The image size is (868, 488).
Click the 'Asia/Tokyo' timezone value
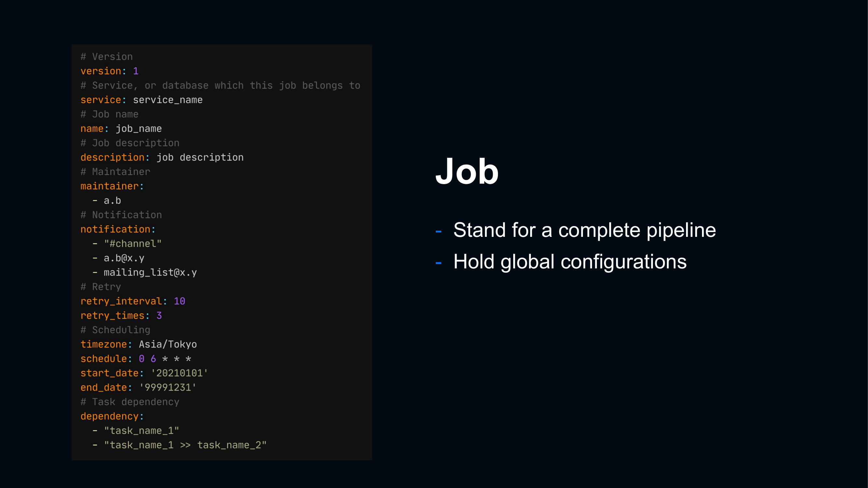[168, 344]
